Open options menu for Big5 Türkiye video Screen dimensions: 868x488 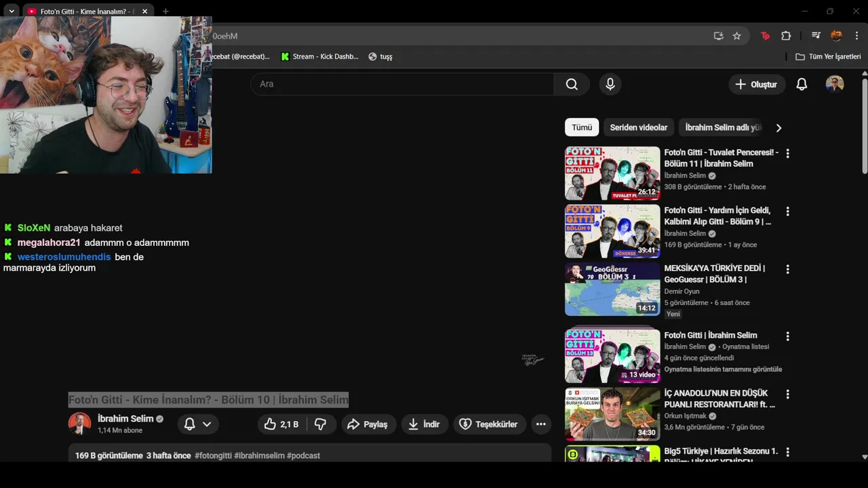pos(787,452)
